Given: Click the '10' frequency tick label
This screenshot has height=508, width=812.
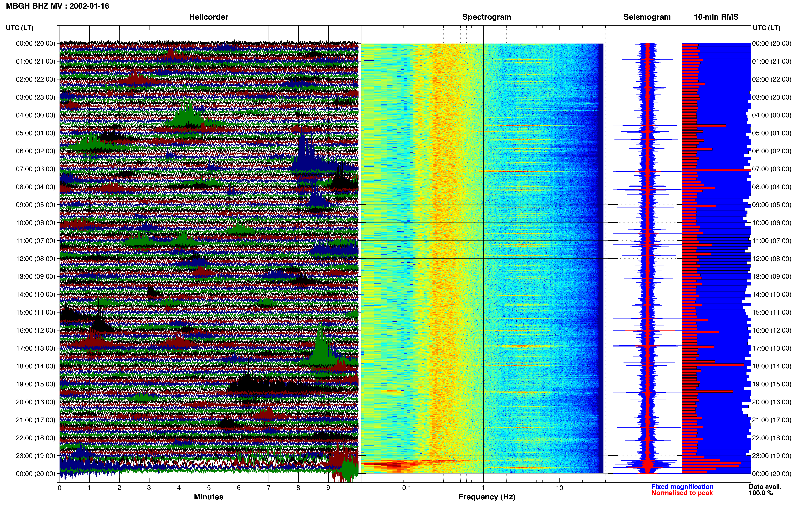Looking at the screenshot, I should click(x=559, y=487).
